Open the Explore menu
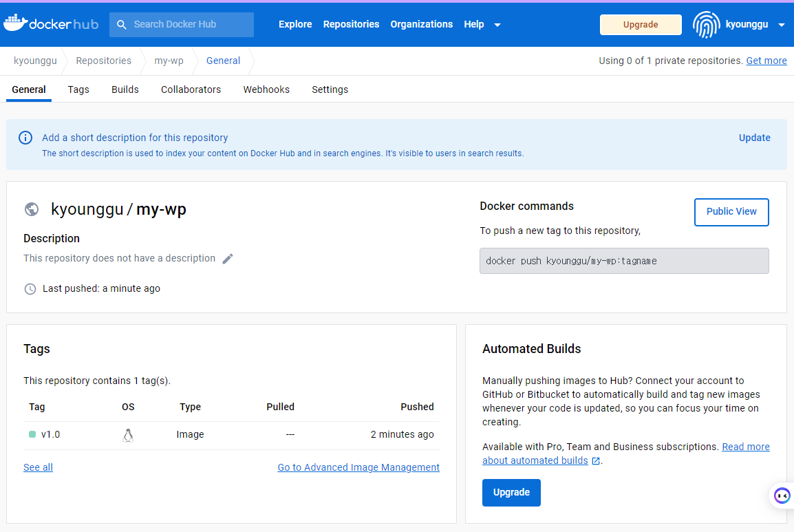This screenshot has width=794, height=532. tap(295, 24)
